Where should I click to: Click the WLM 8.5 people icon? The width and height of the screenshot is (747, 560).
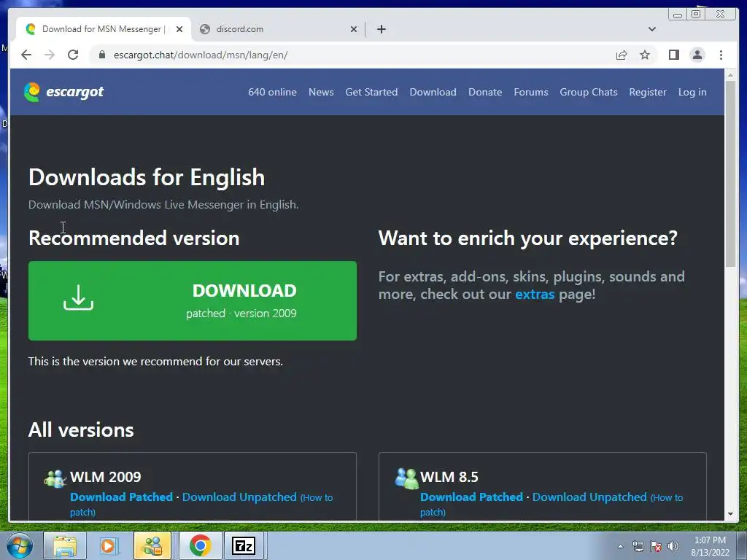(406, 478)
